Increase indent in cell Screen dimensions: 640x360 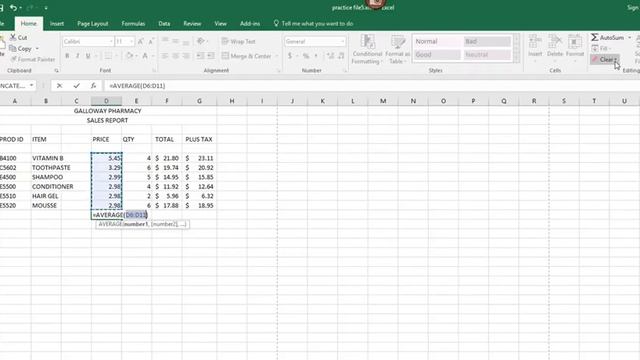[211, 56]
